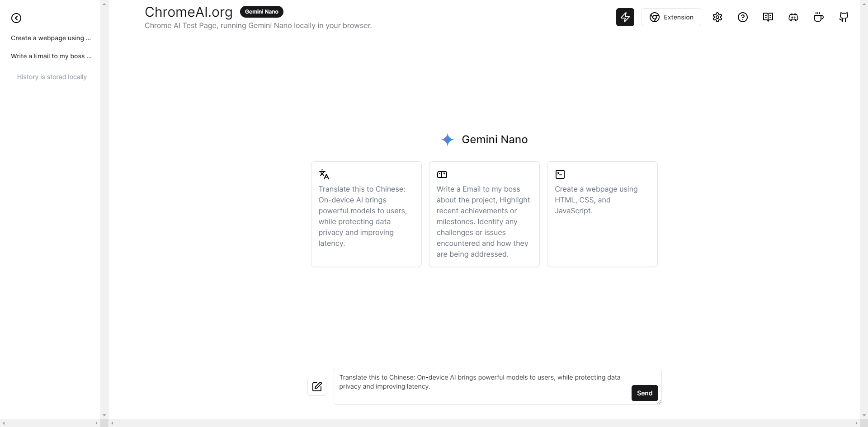Click the Chrome Extension button

pos(671,17)
